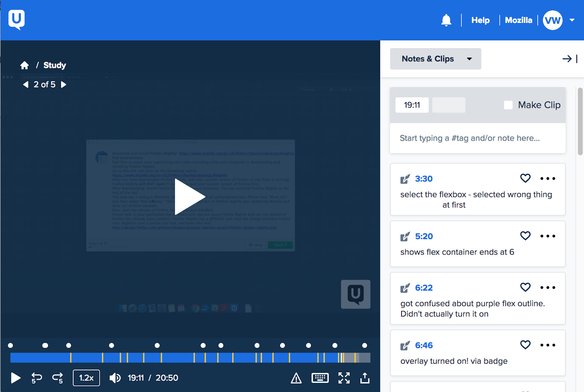Click the notification bell icon

click(x=446, y=20)
